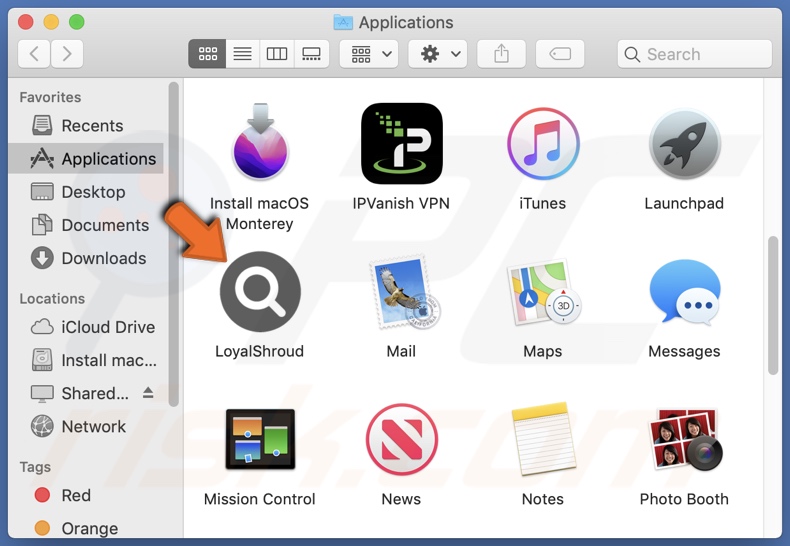Select the Notes notepad icon
The width and height of the screenshot is (790, 546).
tap(544, 439)
